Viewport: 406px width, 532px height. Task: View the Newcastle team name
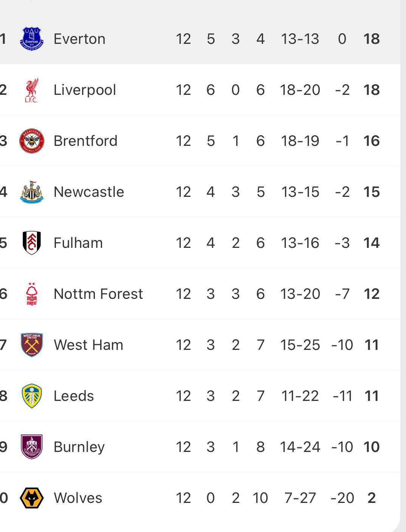point(89,192)
